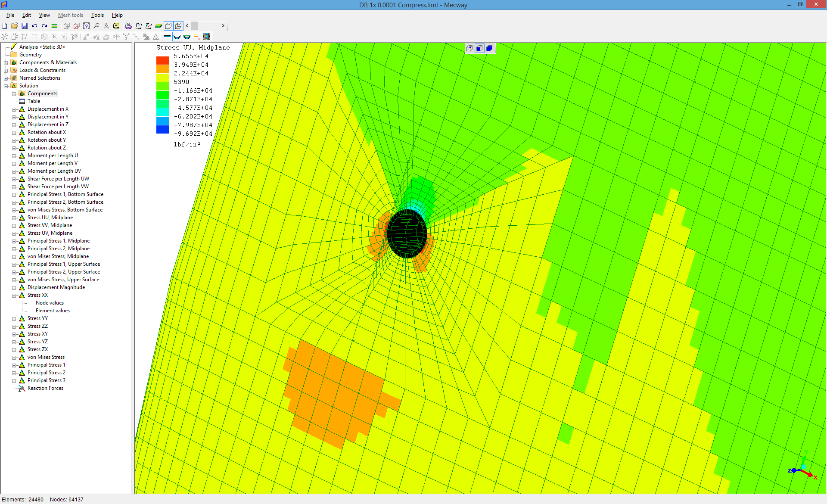Expand the Stress YY node

[x=14, y=318]
